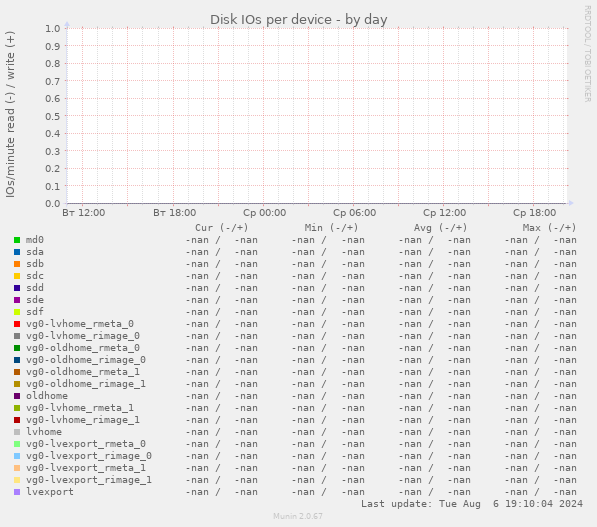Click the Max (-/+) column header
The height and width of the screenshot is (527, 597).
(549, 228)
